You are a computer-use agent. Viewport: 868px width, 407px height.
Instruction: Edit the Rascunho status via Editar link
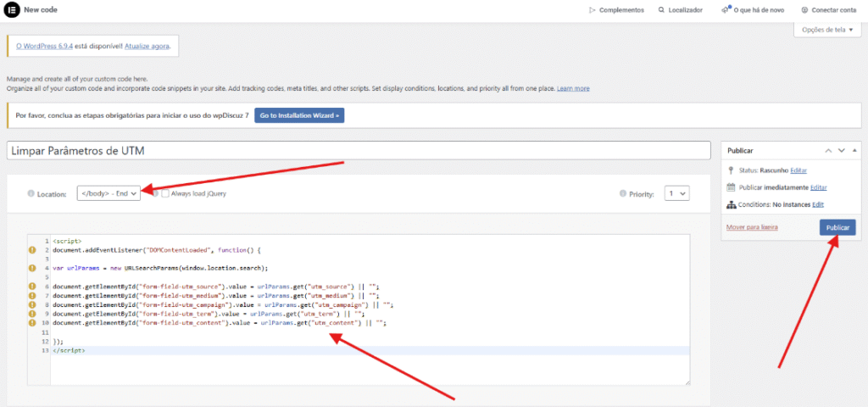pos(798,170)
